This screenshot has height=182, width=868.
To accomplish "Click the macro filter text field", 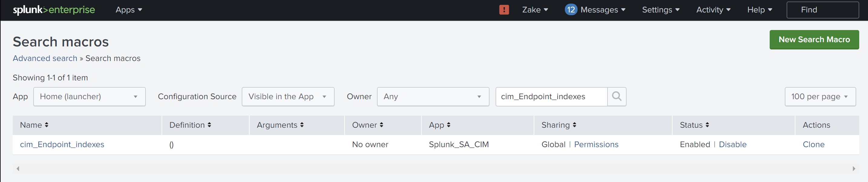I will tap(551, 96).
